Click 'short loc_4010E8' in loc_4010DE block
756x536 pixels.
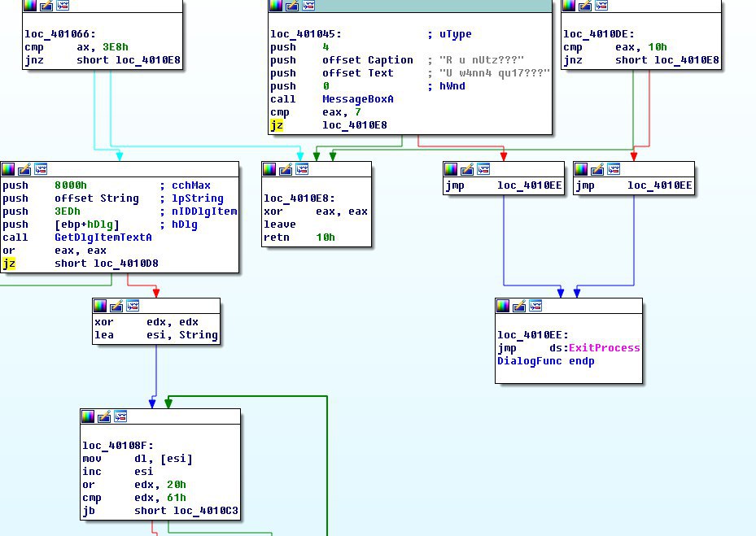tap(666, 60)
